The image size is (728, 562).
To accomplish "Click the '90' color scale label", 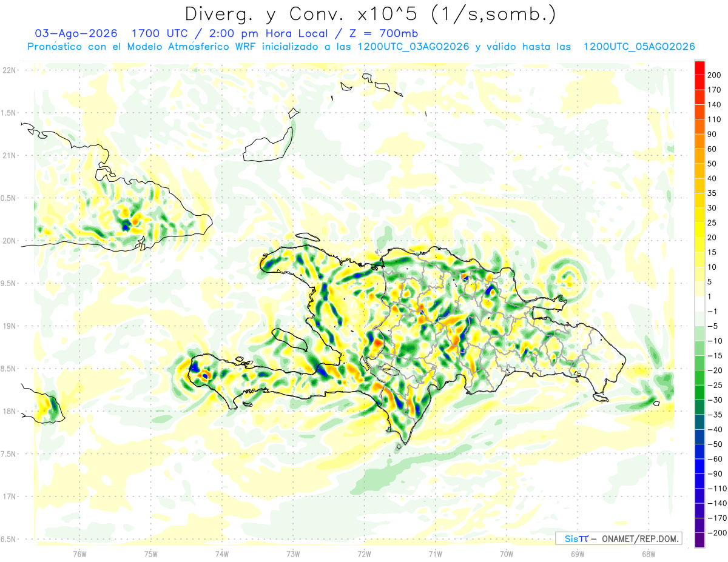I will pos(712,134).
